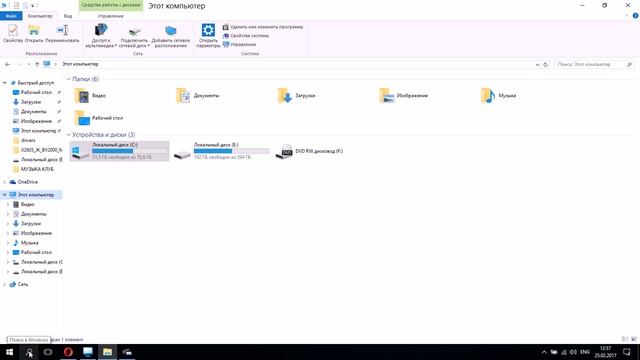Open the Доступ к мультимедиа media access menu

coord(101,36)
